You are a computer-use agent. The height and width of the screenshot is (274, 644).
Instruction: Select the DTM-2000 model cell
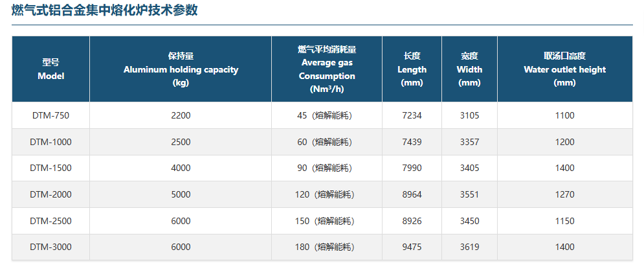(50, 194)
